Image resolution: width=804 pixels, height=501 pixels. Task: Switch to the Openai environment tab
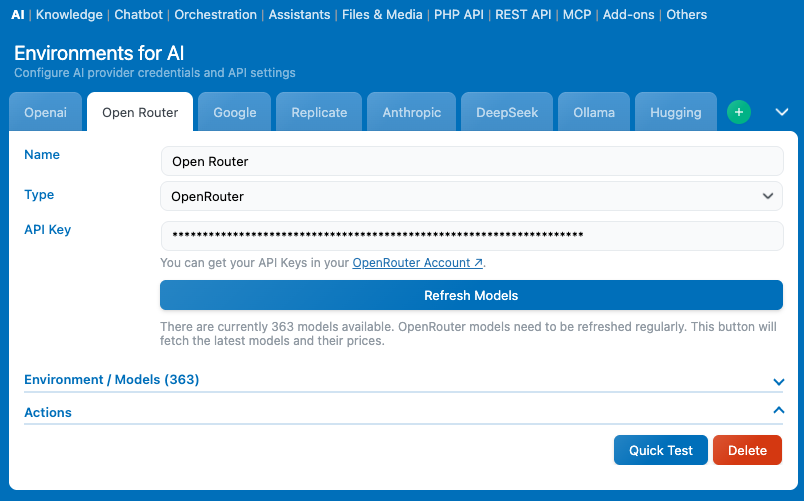(x=45, y=112)
